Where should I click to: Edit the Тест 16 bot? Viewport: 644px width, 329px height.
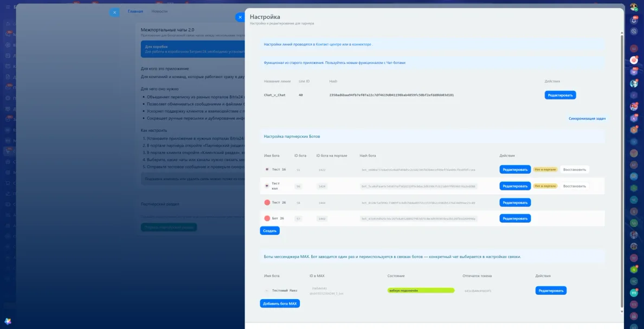(x=515, y=169)
